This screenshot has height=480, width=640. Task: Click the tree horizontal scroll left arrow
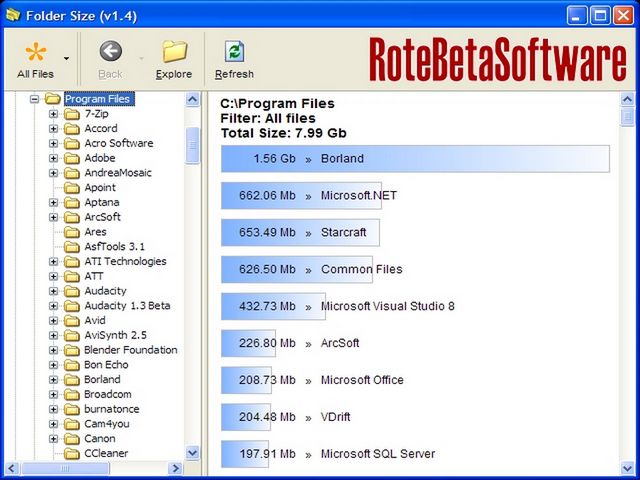(11, 468)
